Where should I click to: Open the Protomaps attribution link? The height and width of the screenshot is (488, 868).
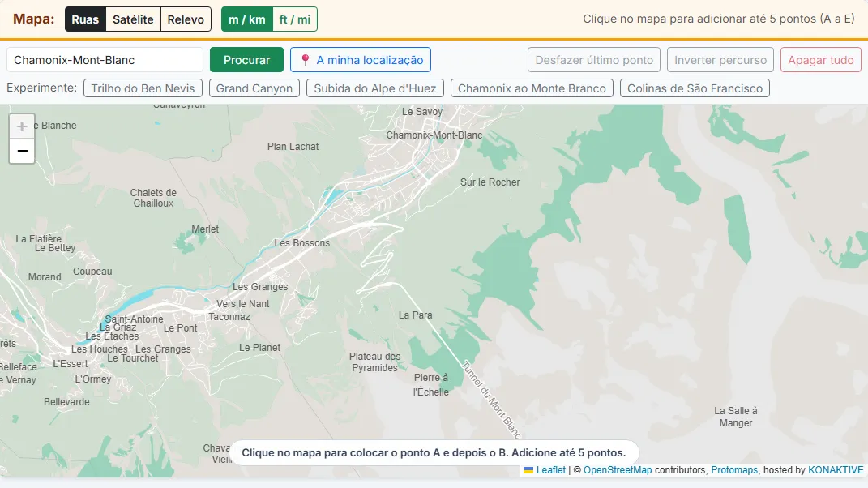pos(734,469)
